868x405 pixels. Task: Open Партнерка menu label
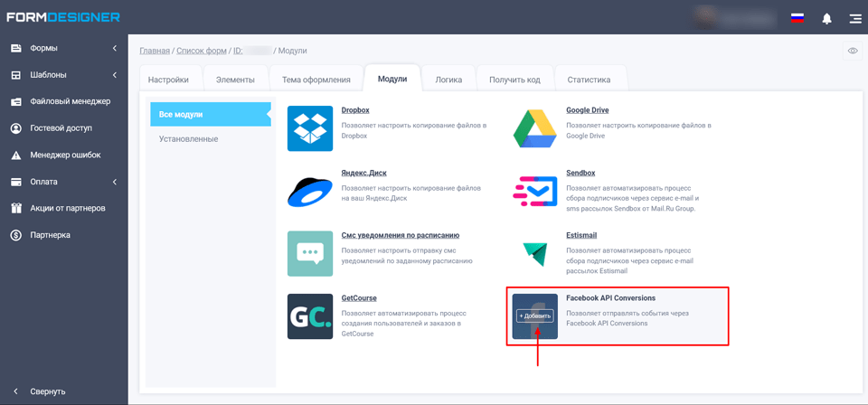pyautogui.click(x=51, y=235)
